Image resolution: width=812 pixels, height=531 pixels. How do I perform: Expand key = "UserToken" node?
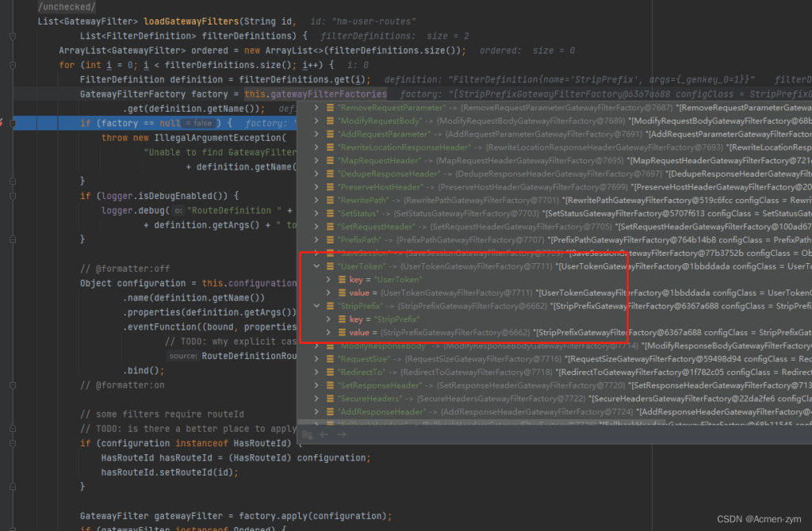coord(327,280)
